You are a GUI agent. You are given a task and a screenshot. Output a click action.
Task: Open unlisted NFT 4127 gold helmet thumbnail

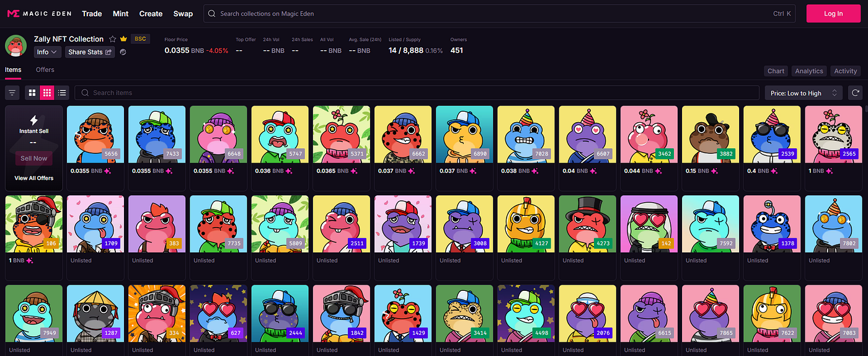[526, 225]
